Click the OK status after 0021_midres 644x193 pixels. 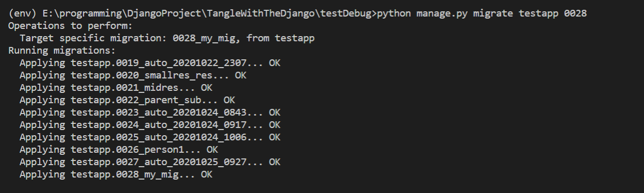(x=207, y=88)
